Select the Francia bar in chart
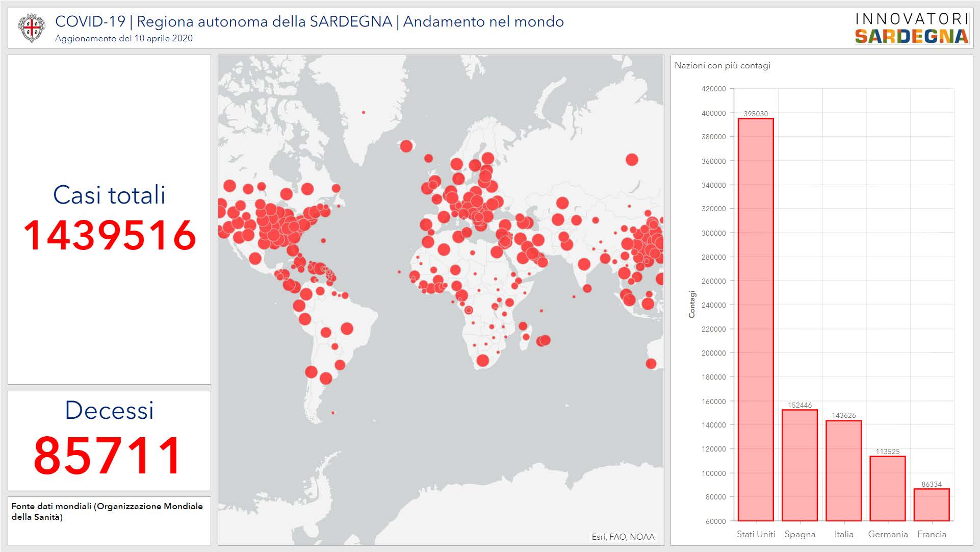980x552 pixels. tap(931, 505)
